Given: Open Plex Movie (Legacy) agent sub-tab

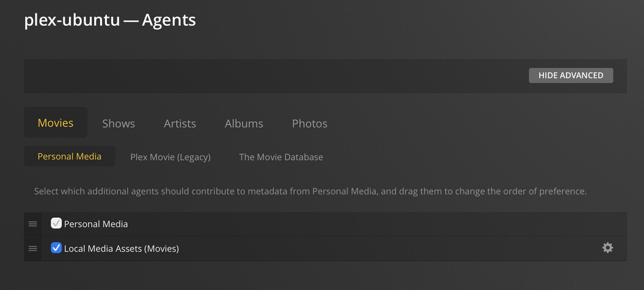Looking at the screenshot, I should pyautogui.click(x=170, y=157).
